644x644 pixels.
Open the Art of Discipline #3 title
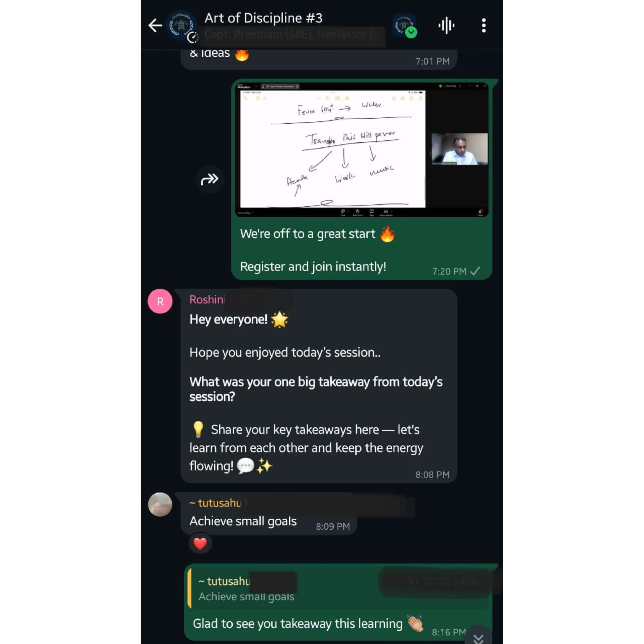263,18
